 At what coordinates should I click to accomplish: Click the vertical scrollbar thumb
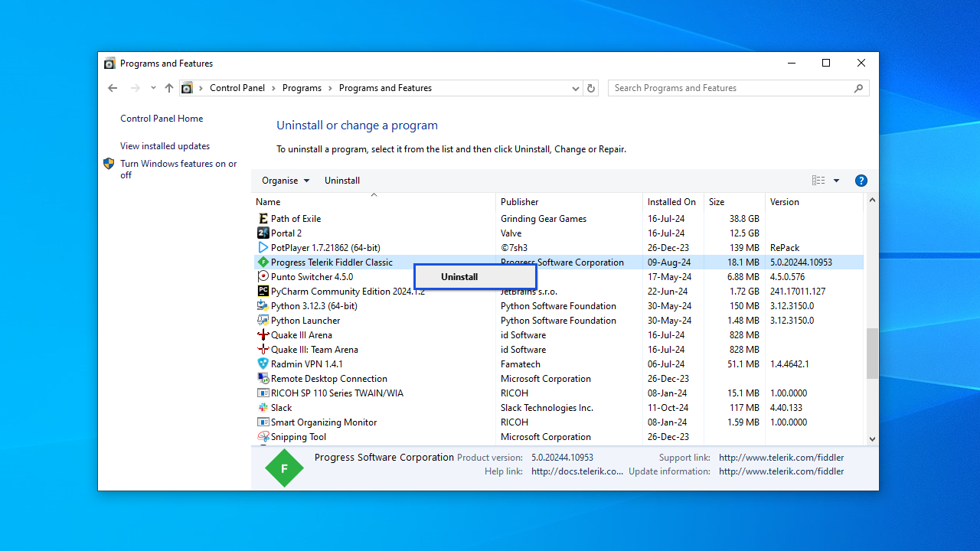pyautogui.click(x=872, y=354)
